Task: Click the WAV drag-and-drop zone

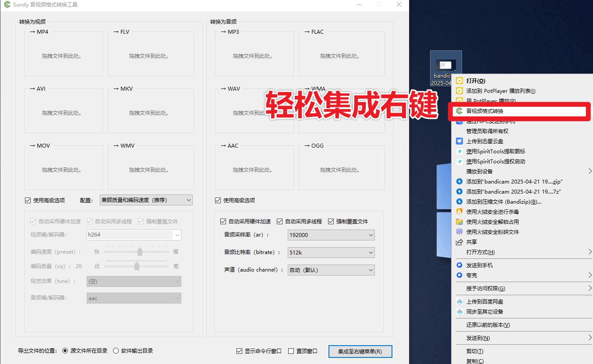Action: pyautogui.click(x=254, y=110)
